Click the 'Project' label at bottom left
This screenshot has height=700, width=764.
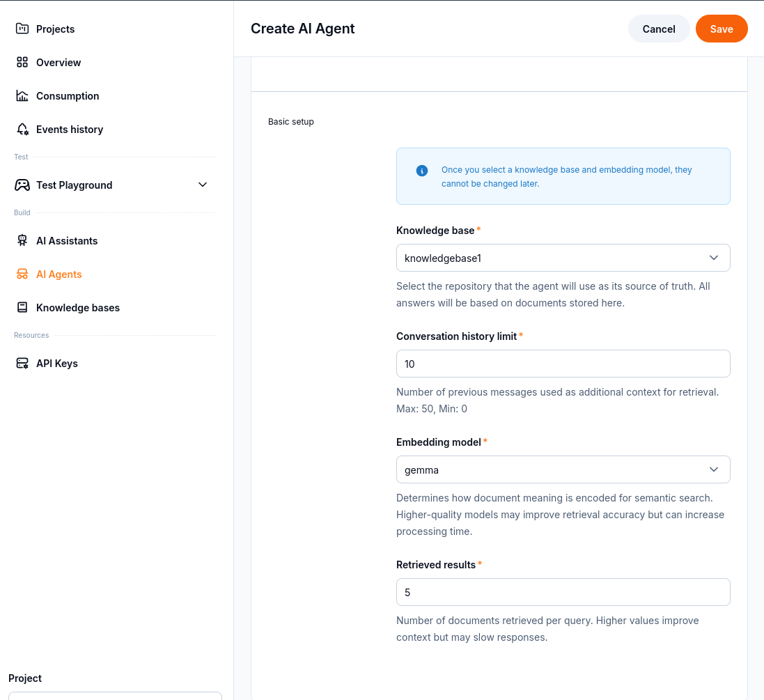25,678
